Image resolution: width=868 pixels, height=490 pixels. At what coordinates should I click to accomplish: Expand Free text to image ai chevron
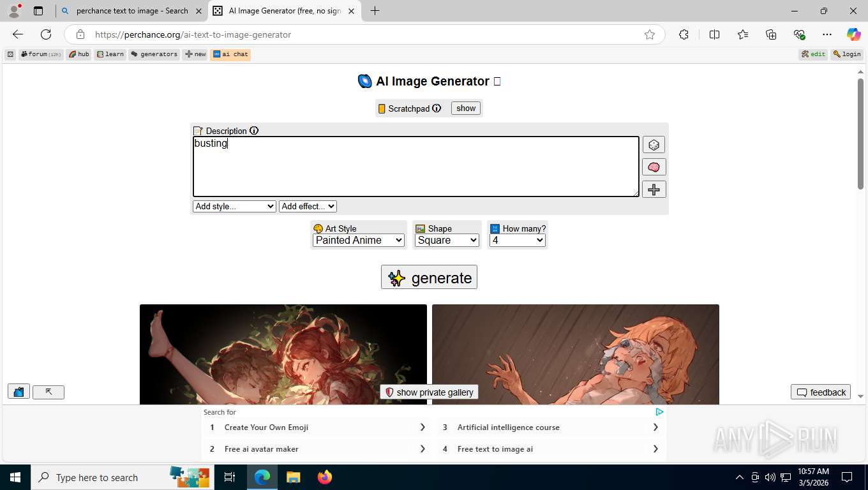pyautogui.click(x=655, y=449)
